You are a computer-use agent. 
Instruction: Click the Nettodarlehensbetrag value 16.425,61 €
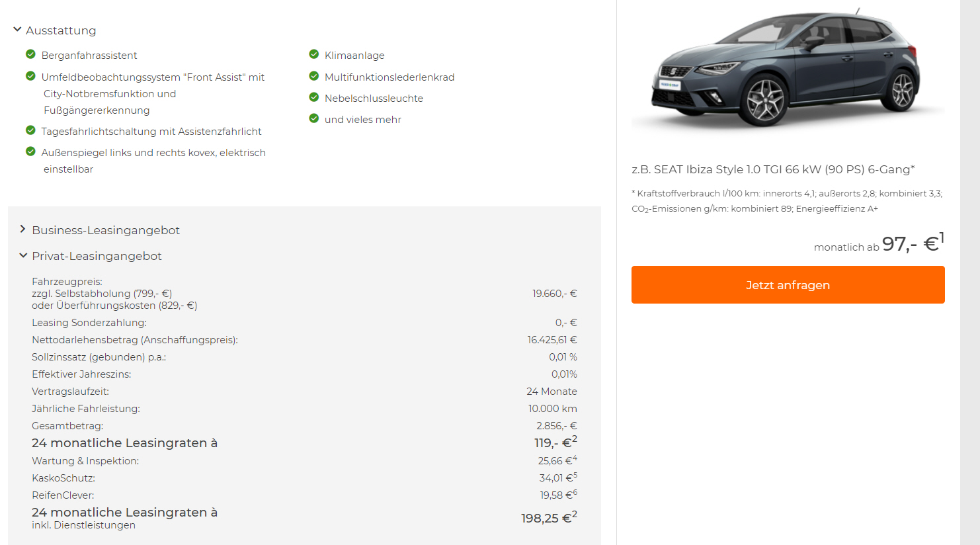552,340
